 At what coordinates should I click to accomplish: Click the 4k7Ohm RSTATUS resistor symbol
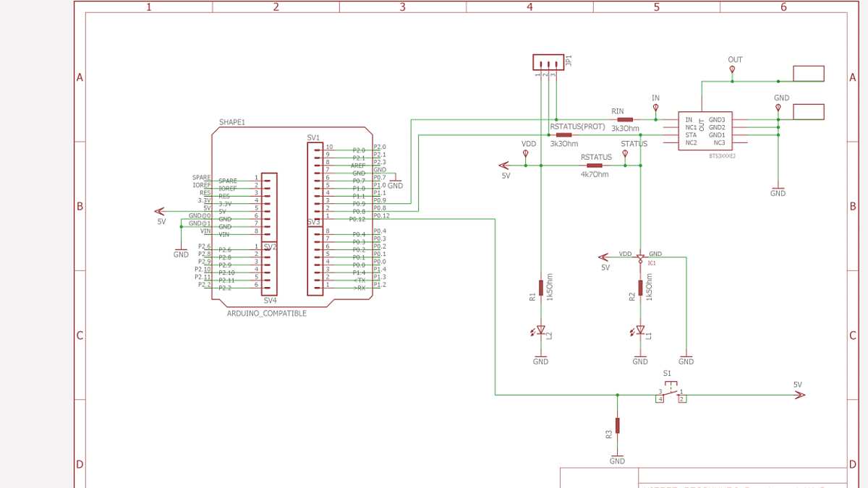pyautogui.click(x=595, y=166)
